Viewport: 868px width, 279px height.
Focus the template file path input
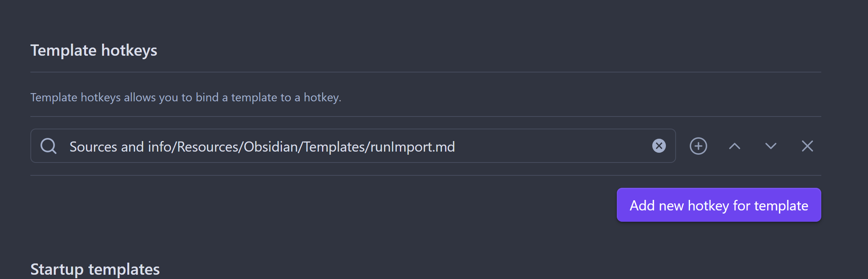(x=350, y=147)
